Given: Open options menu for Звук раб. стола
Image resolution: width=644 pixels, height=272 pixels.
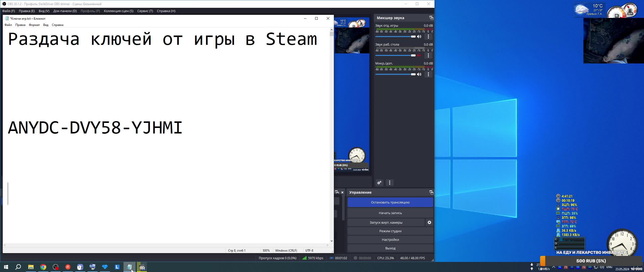Looking at the screenshot, I should tap(428, 55).
